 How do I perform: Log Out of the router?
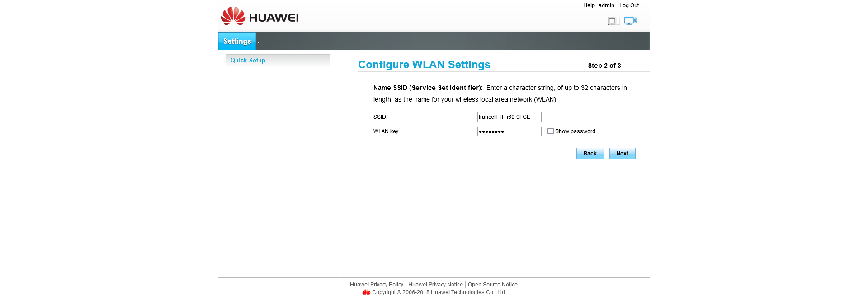tap(629, 5)
